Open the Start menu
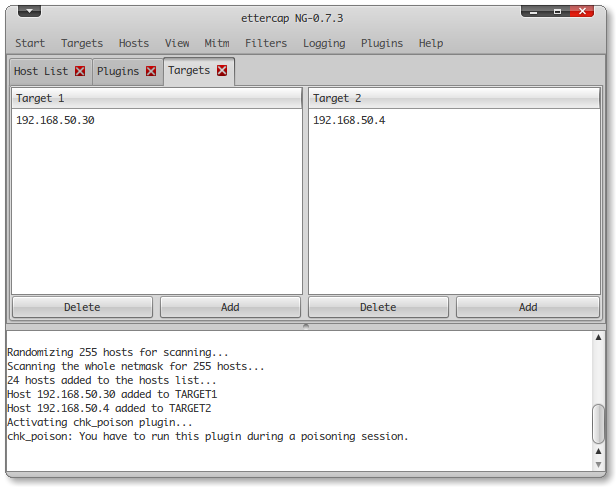The image size is (616, 487). click(x=30, y=43)
